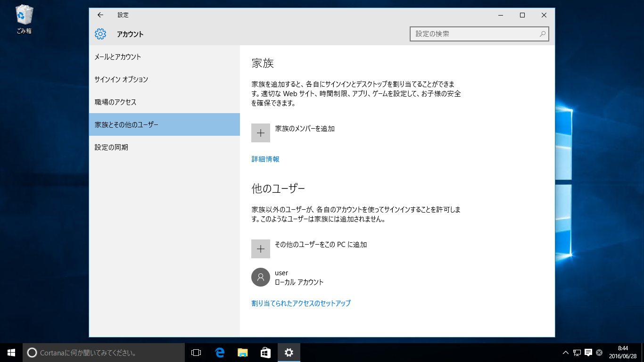Click the 設定の検索 search field
This screenshot has width=644, height=362.
[479, 33]
